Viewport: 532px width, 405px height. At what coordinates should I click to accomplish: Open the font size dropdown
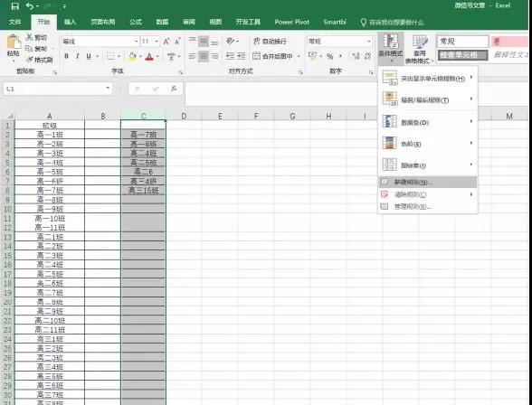click(157, 42)
